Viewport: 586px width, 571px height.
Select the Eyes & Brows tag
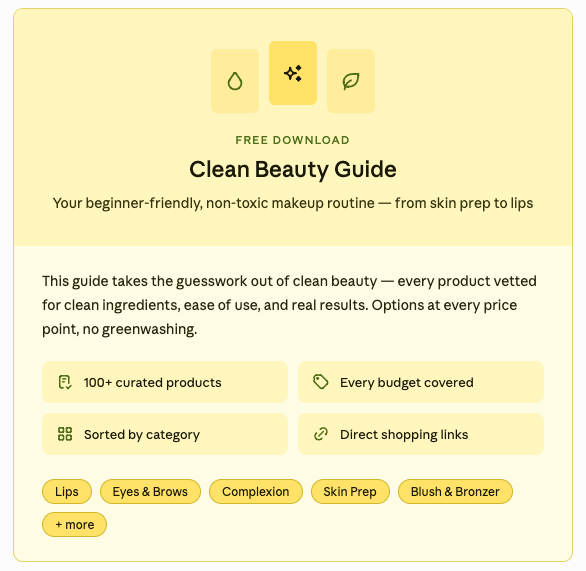(x=150, y=491)
